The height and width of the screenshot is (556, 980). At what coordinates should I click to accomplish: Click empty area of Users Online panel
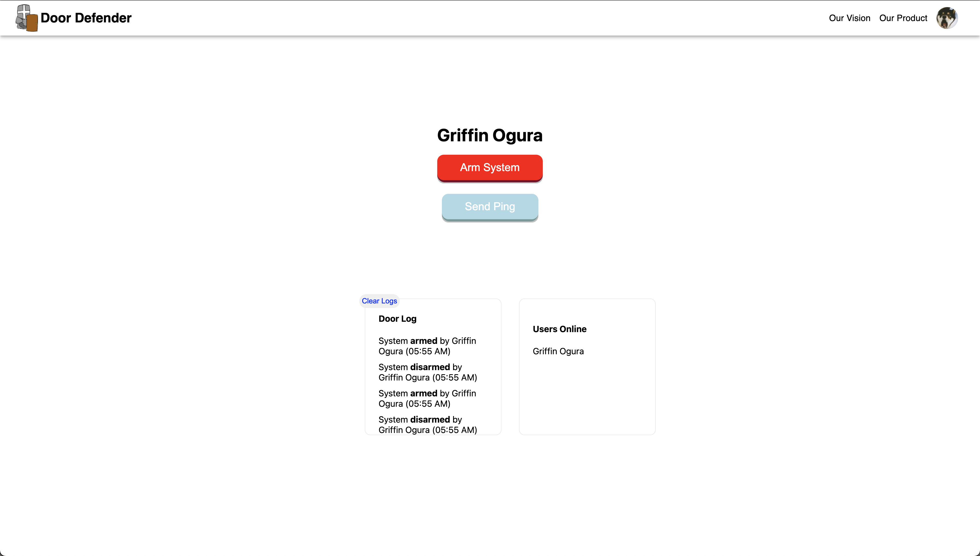tap(587, 397)
